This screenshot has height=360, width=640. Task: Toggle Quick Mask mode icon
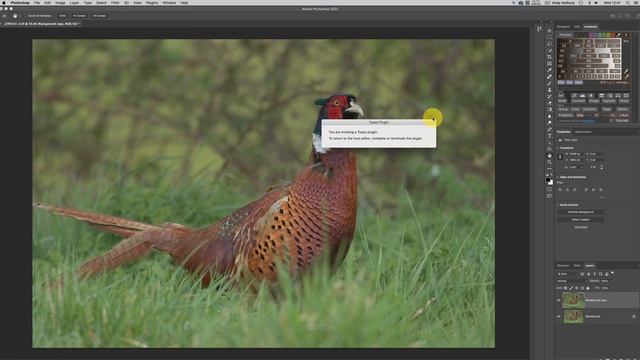click(549, 189)
